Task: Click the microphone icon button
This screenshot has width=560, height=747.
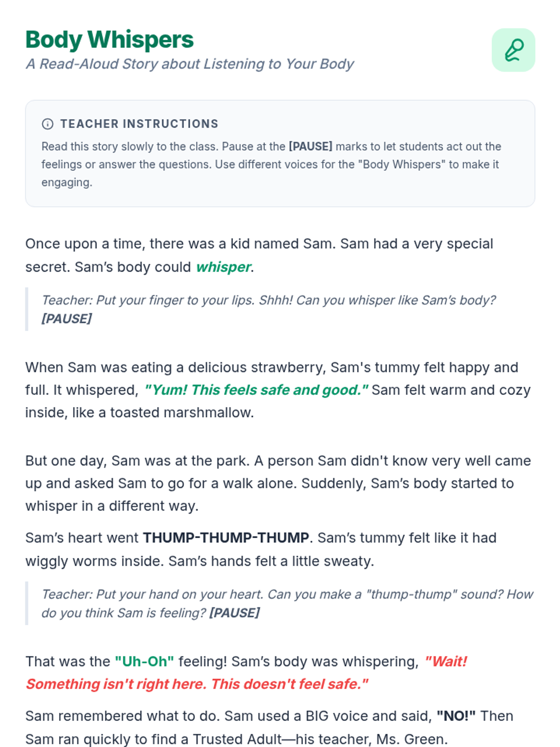Action: (x=513, y=50)
